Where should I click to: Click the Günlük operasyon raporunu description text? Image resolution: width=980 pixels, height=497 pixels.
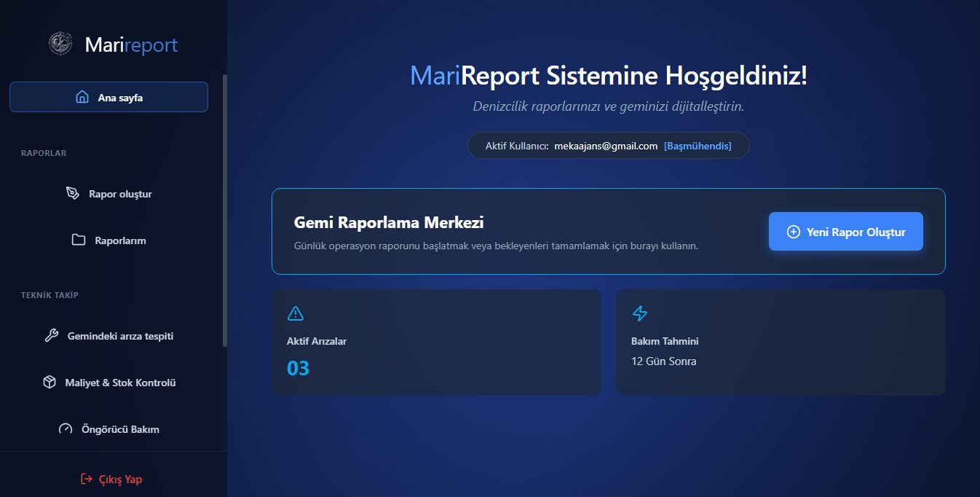496,246
